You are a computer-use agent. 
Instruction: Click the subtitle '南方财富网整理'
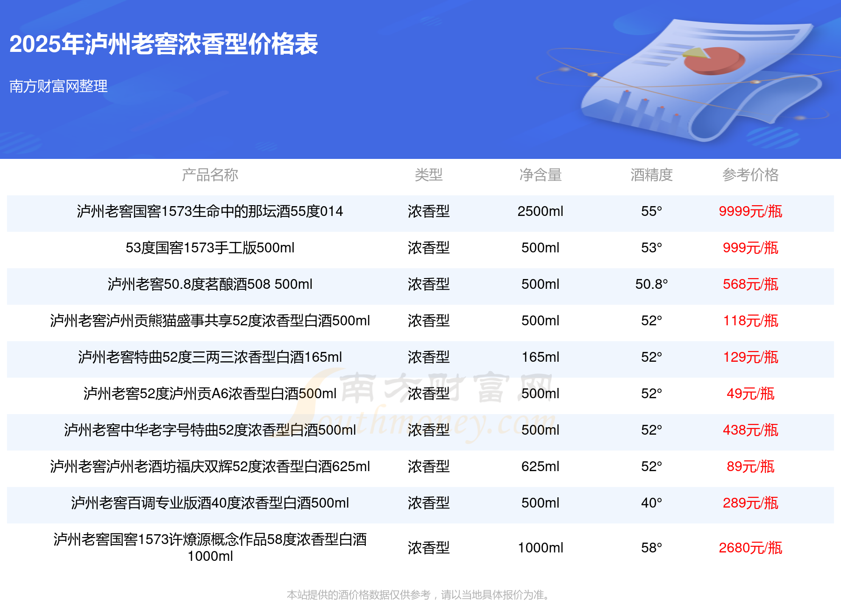58,86
